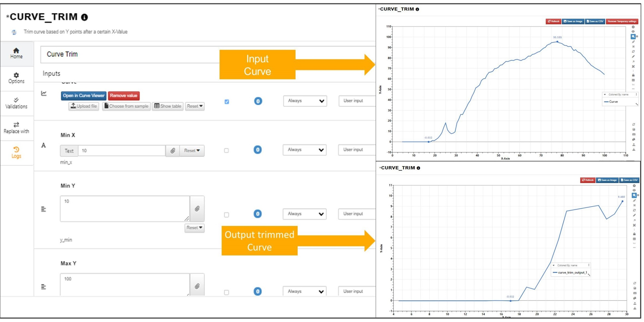Click the download icon at bottom of input chart toolbar
Screen dimensions: 644x322
(x=634, y=150)
